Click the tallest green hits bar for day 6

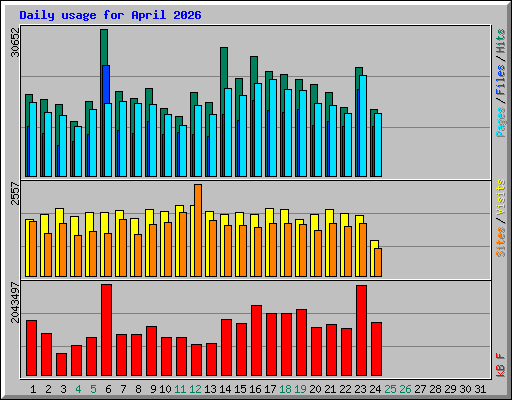[x=104, y=47]
